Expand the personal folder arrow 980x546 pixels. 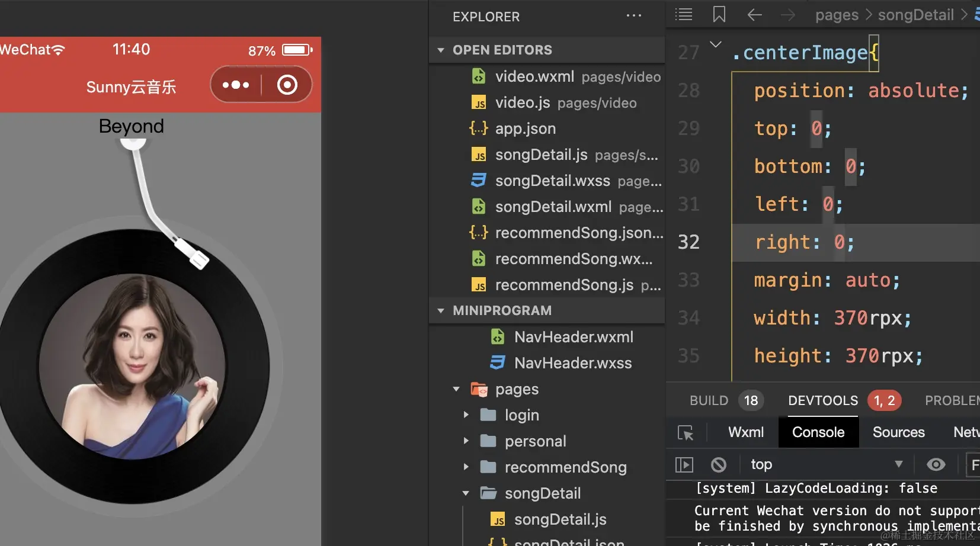coord(466,441)
